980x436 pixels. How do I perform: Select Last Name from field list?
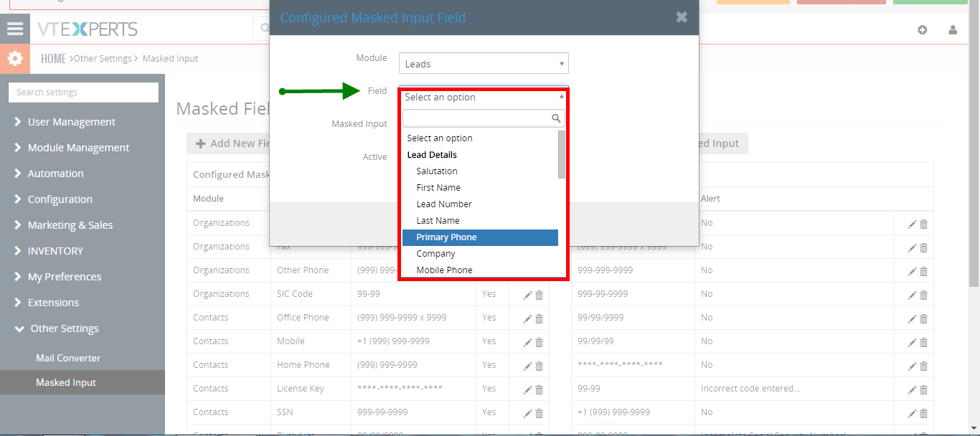[x=480, y=220]
